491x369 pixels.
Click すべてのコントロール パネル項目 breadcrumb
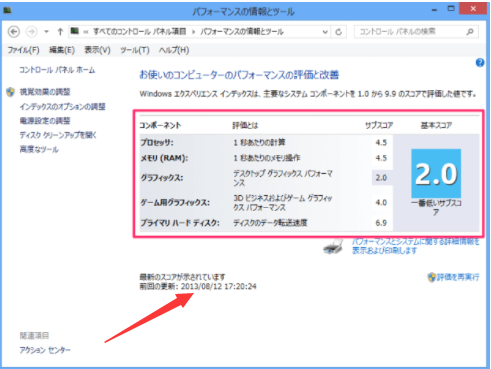click(139, 32)
